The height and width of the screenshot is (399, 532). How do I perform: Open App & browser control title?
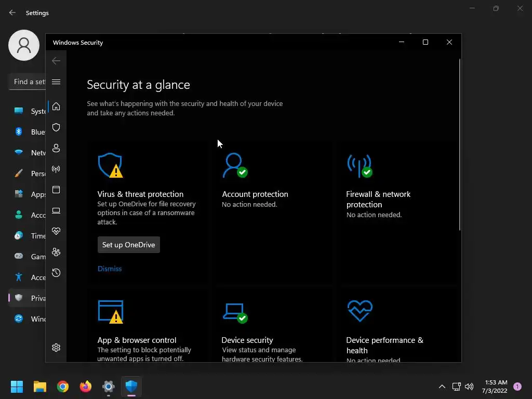tap(137, 340)
